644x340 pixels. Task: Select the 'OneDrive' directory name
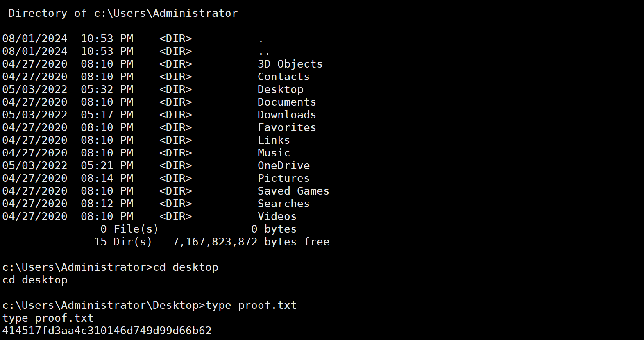click(x=283, y=166)
